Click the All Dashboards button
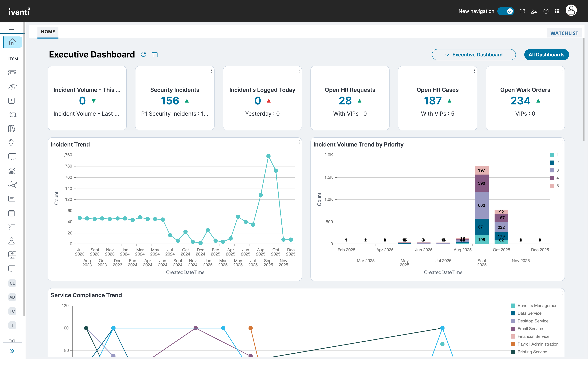The height and width of the screenshot is (368, 588). (547, 55)
